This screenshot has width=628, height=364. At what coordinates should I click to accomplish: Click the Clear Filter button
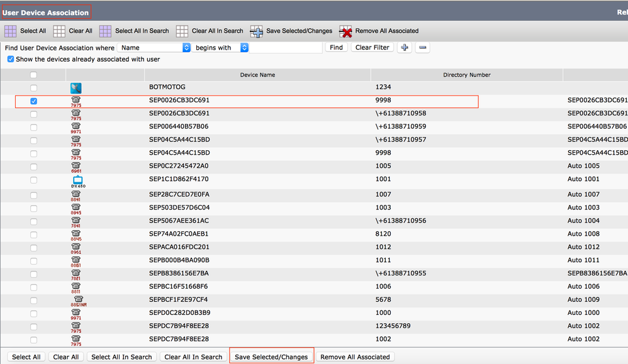point(372,48)
